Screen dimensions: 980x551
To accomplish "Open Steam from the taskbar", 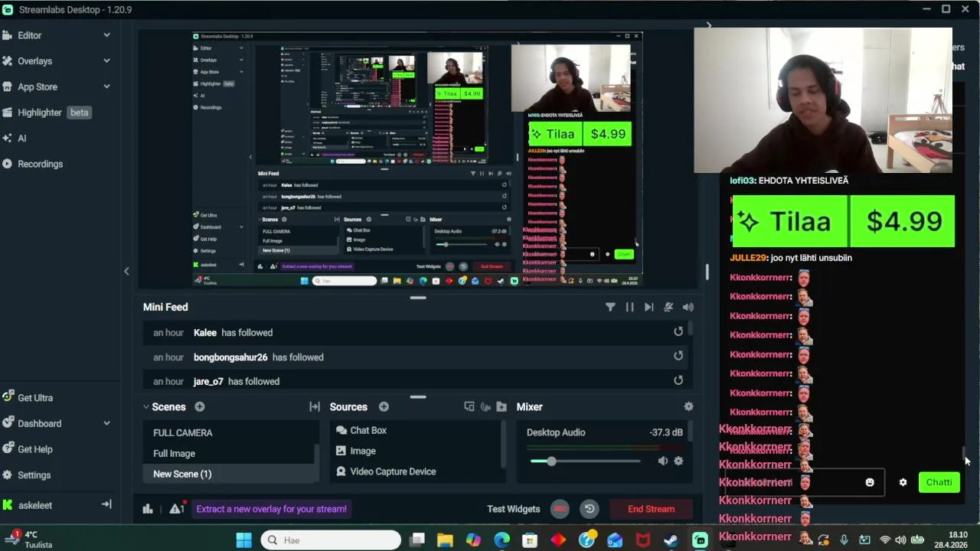I will (671, 540).
